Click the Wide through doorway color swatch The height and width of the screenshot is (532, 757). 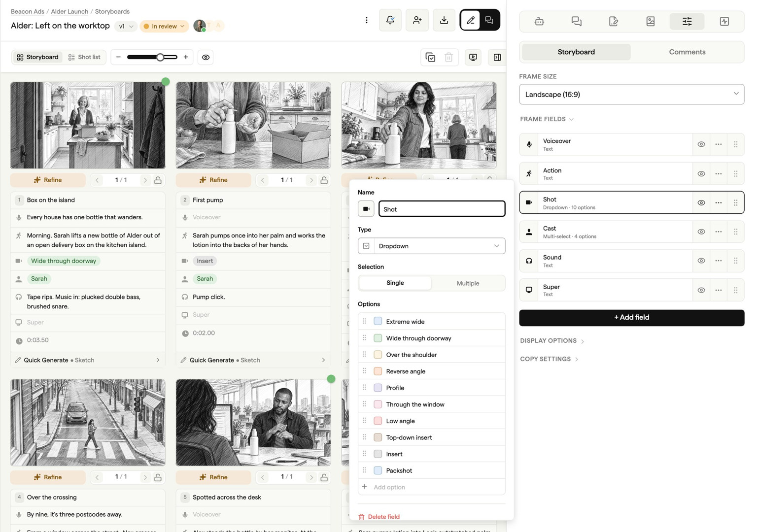pyautogui.click(x=378, y=338)
